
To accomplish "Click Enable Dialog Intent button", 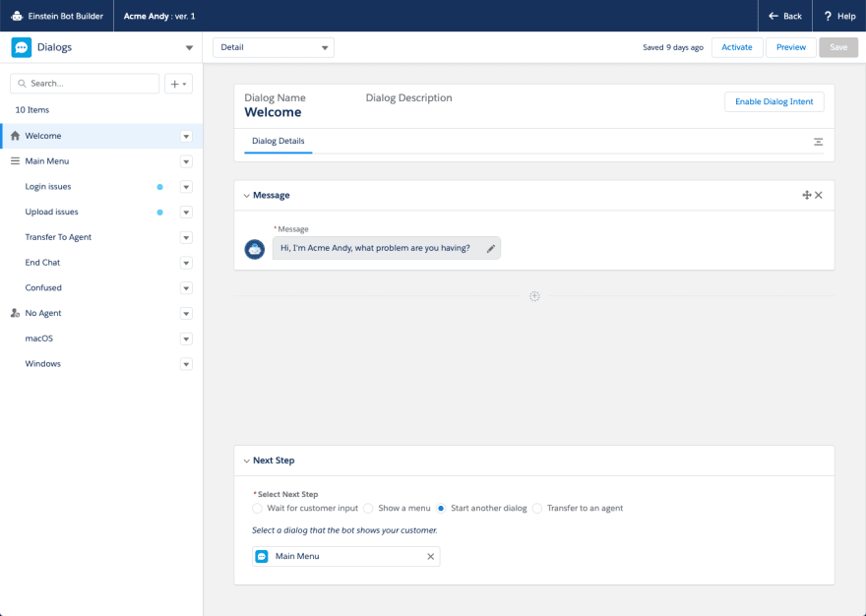I will click(x=773, y=101).
